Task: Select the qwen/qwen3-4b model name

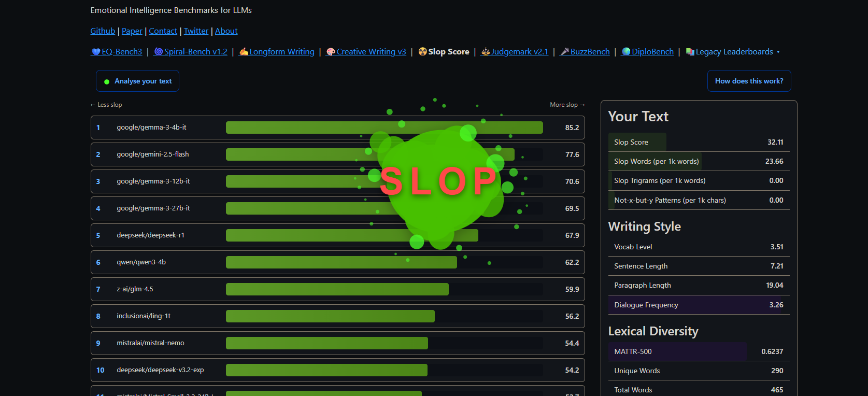Action: pyautogui.click(x=141, y=262)
